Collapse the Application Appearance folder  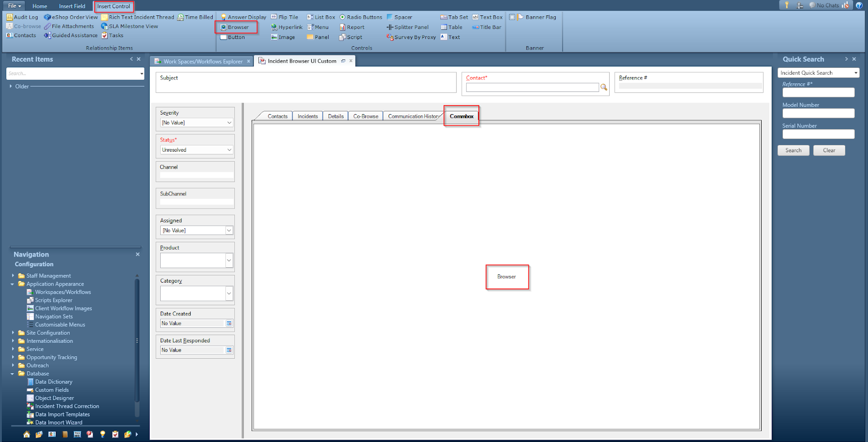click(x=13, y=284)
